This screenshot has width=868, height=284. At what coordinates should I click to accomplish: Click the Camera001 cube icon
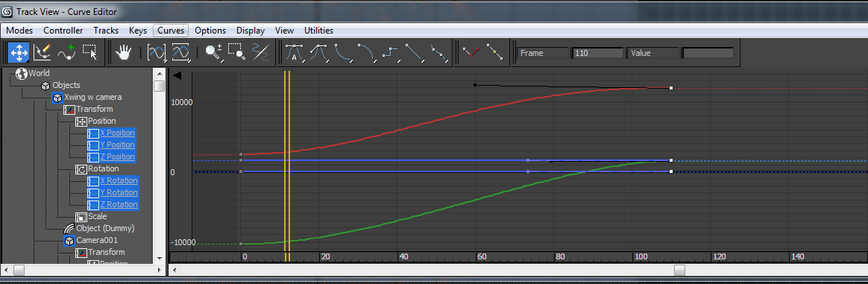[69, 240]
